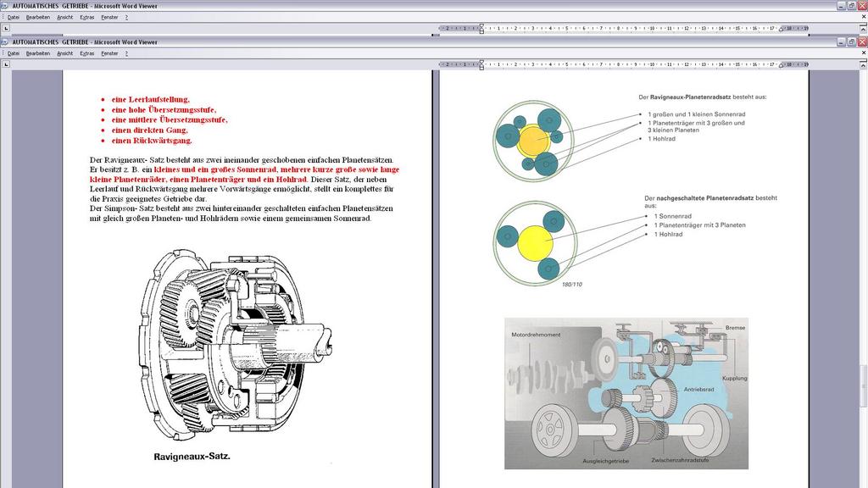Open Bearbeiten menu in back window
This screenshot has height=488, width=868.
click(x=37, y=17)
